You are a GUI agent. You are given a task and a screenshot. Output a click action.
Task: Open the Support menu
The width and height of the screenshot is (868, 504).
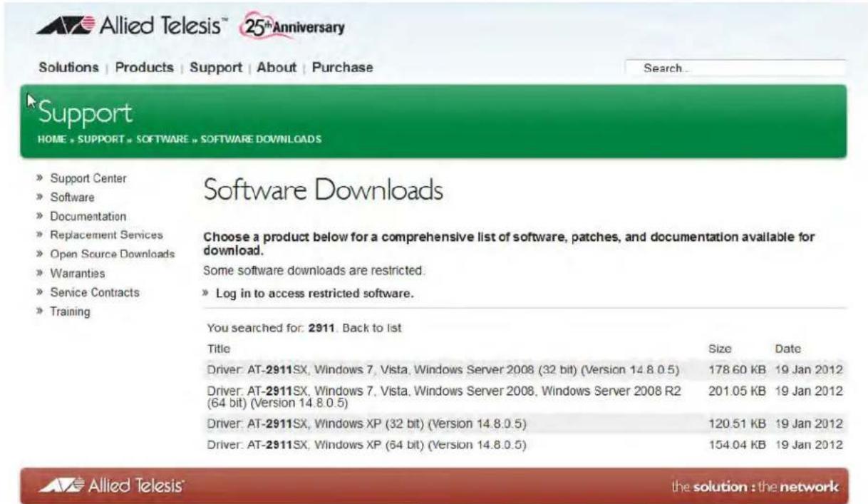(x=216, y=67)
